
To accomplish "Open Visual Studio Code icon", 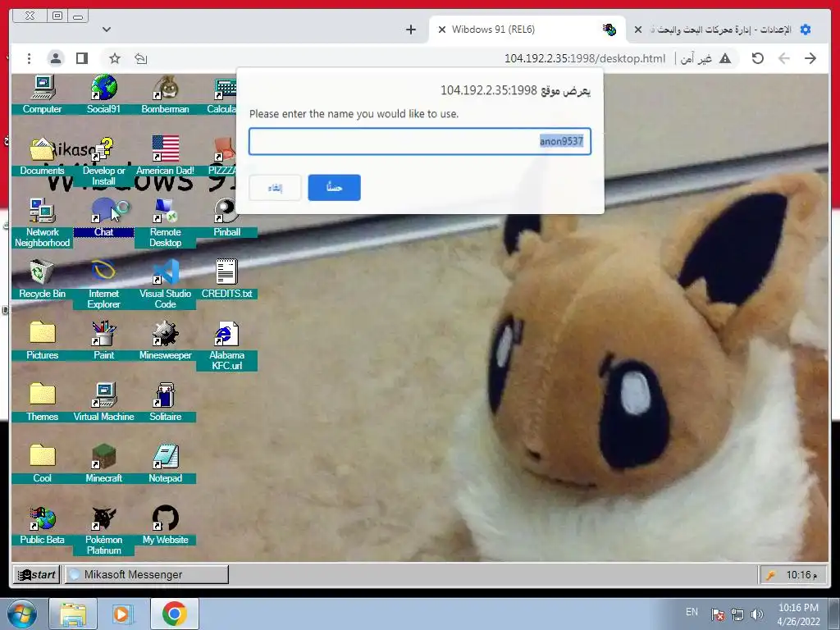I will pos(165,284).
